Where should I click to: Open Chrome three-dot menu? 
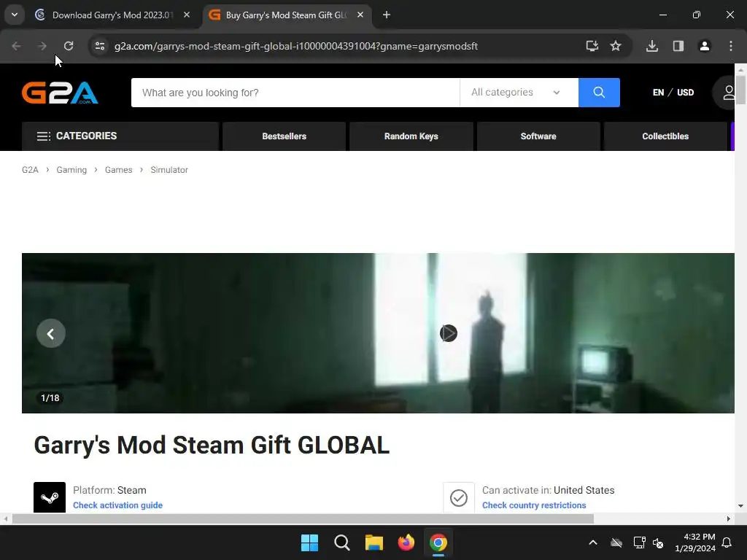(x=731, y=46)
